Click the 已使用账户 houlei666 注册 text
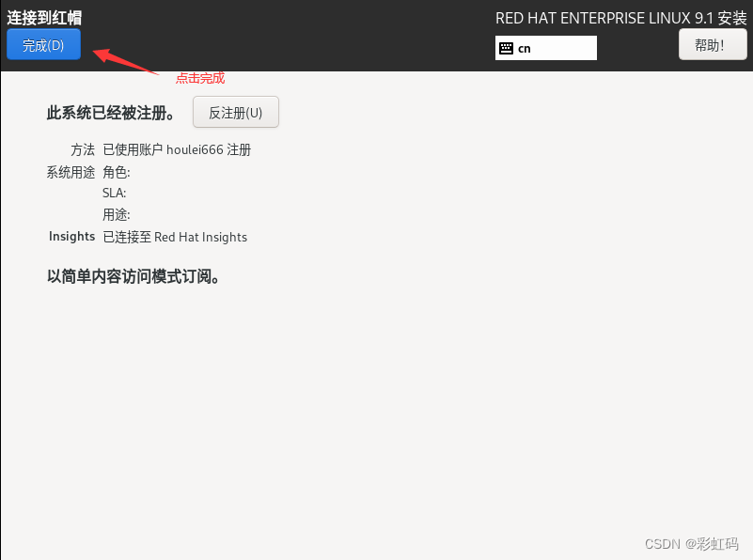This screenshot has width=753, height=560. pyautogui.click(x=177, y=149)
